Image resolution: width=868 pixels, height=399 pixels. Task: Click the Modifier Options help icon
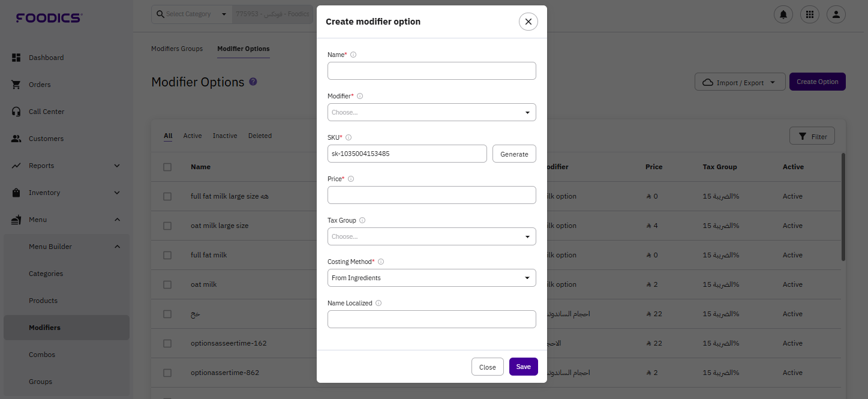click(253, 82)
